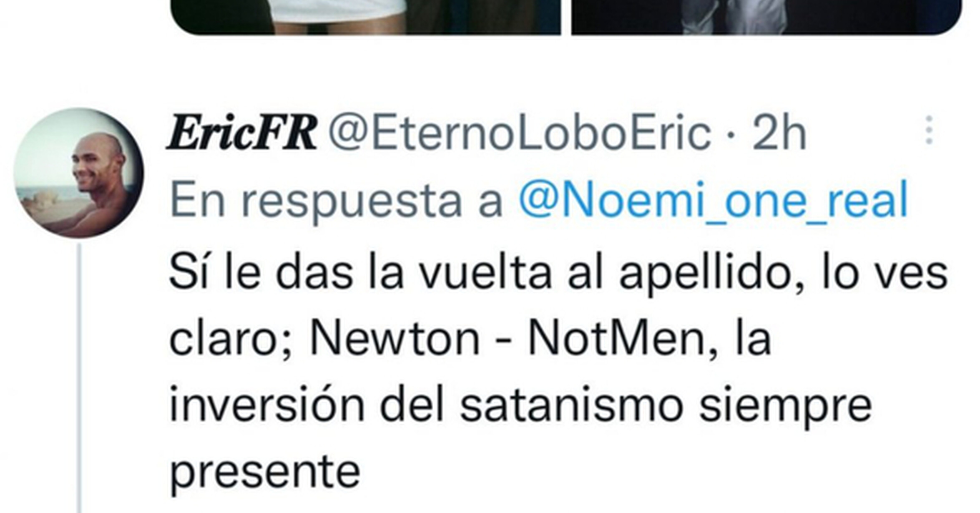
Task: Click the 2h tweet timestamp
Action: tap(779, 133)
